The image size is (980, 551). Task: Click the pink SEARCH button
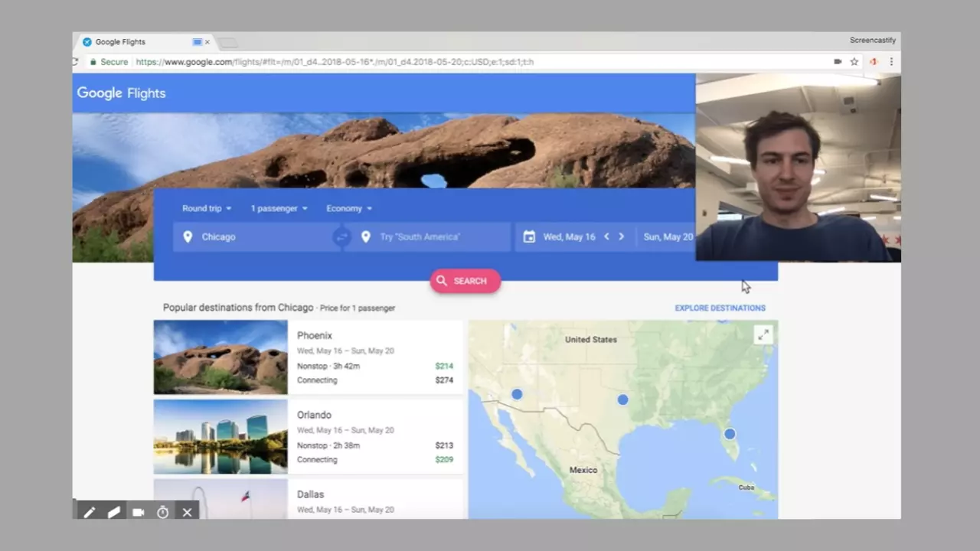tap(465, 281)
